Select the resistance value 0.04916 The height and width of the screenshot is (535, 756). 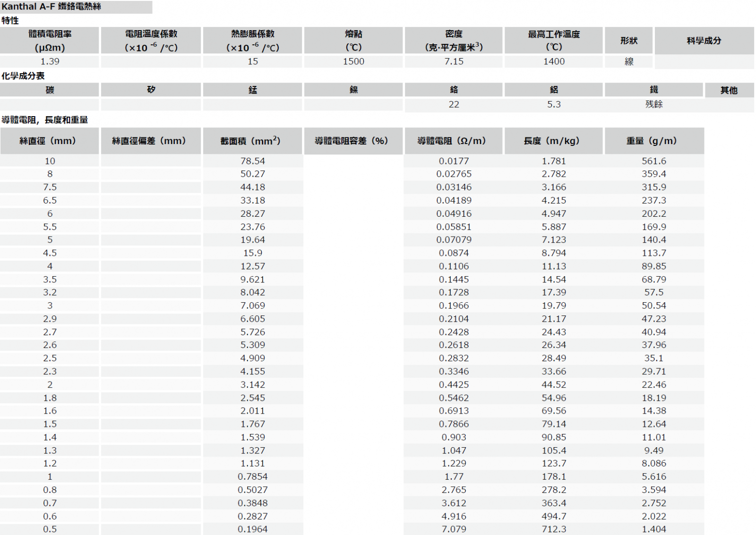click(454, 214)
